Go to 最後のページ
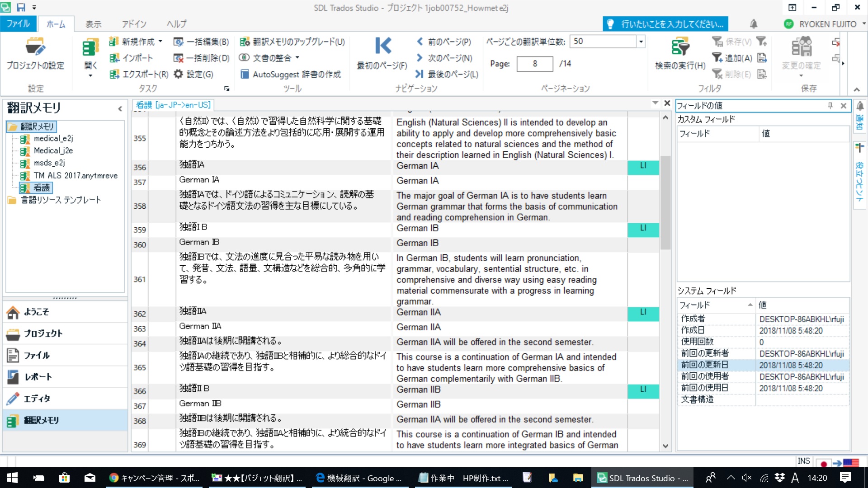The height and width of the screenshot is (488, 868). (x=447, y=75)
